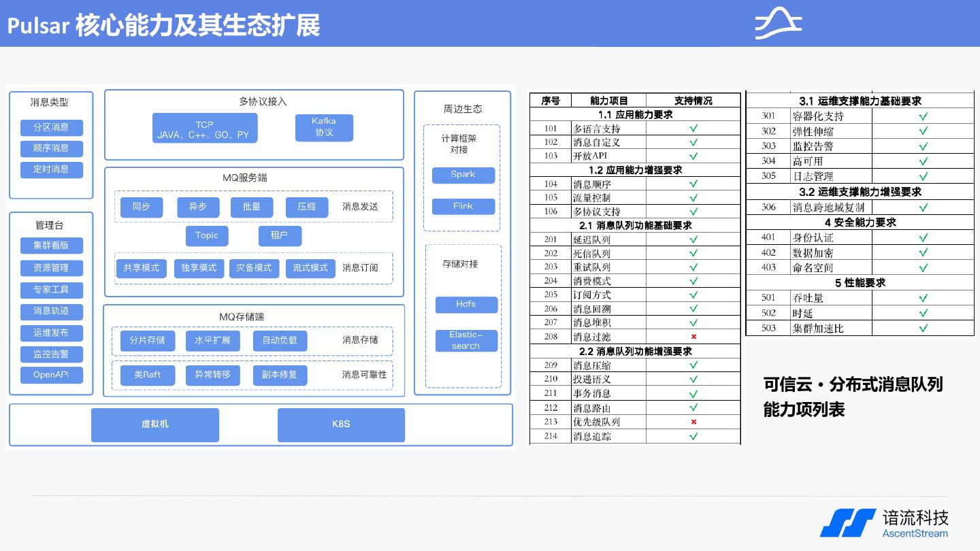Viewport: 980px width, 551px height.
Task: Select the 专家工具 box
Action: (51, 290)
